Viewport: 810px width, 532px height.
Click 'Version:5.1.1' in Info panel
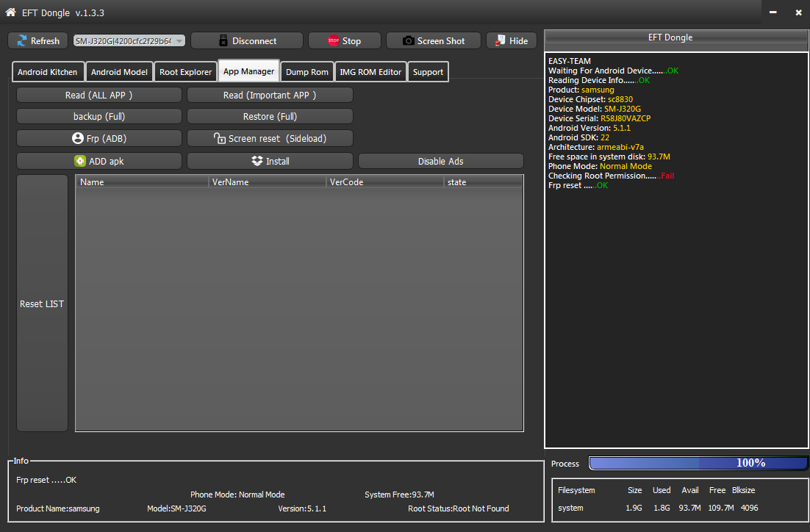click(x=301, y=508)
